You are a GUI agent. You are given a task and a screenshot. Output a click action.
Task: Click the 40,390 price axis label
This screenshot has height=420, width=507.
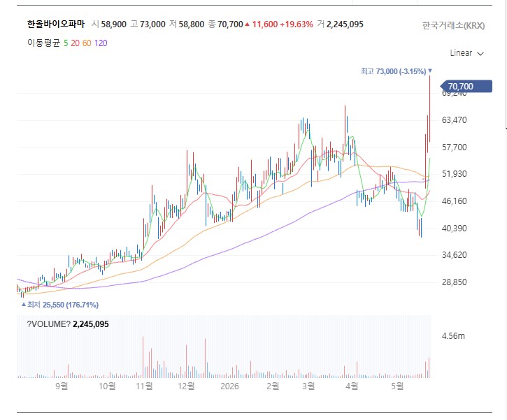[455, 229]
